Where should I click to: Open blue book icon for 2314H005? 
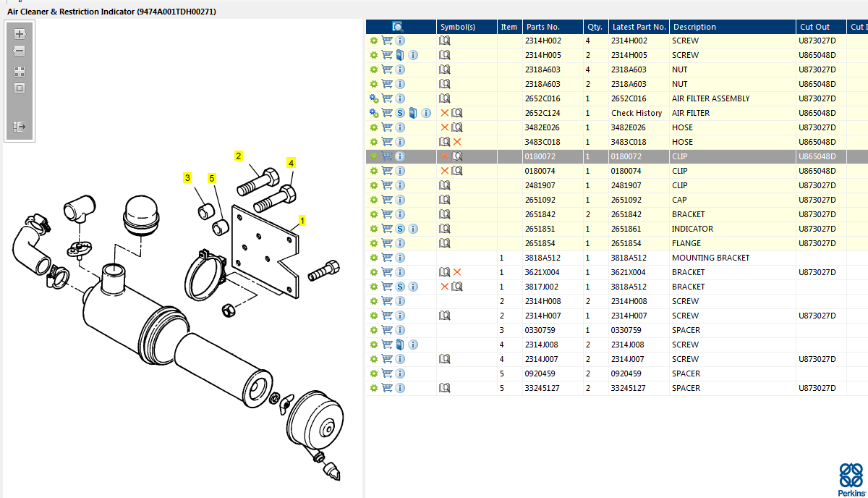pyautogui.click(x=400, y=55)
